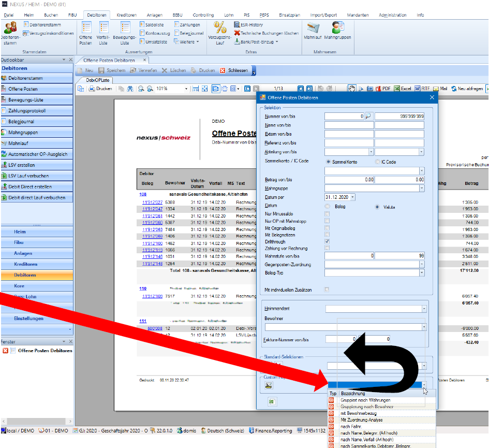This screenshot has width=489, height=448.
Task: Open Zahlungen in the ribbon
Action: tap(187, 25)
